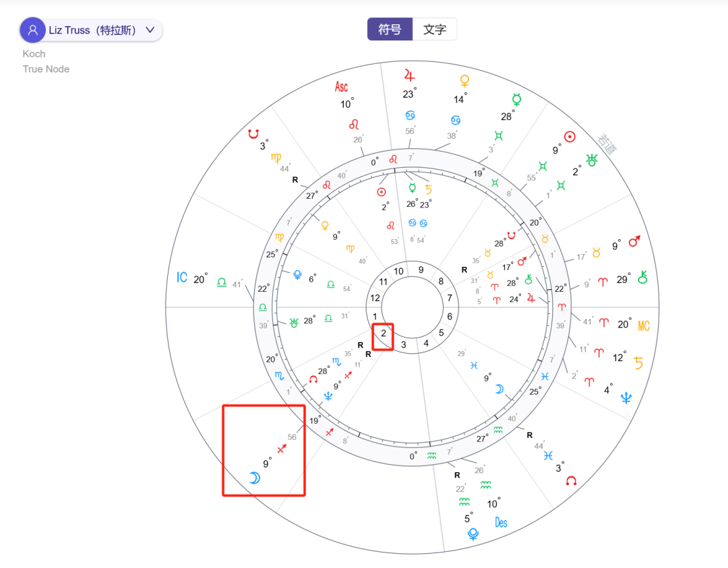Select the inner Pluto glyph at 6° Libra
This screenshot has width=728, height=568.
298,275
